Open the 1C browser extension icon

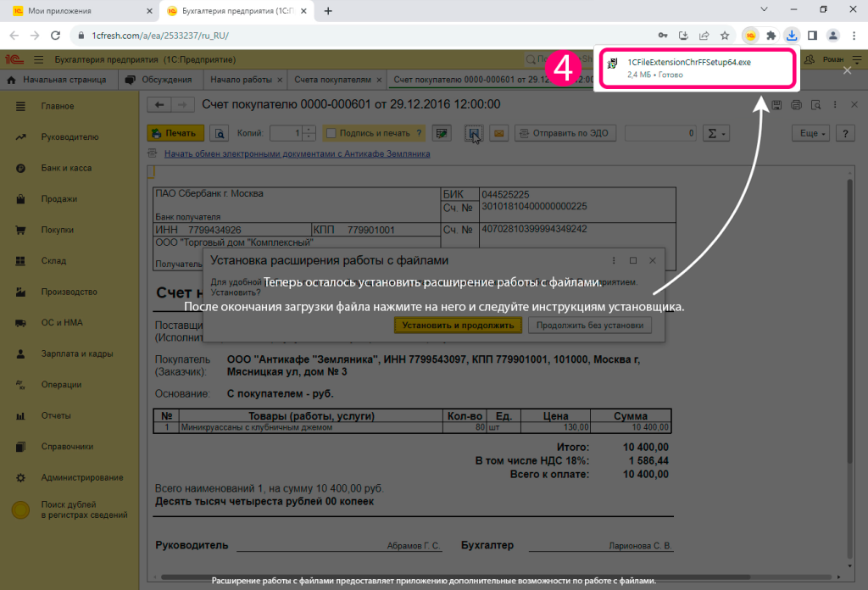click(x=750, y=36)
